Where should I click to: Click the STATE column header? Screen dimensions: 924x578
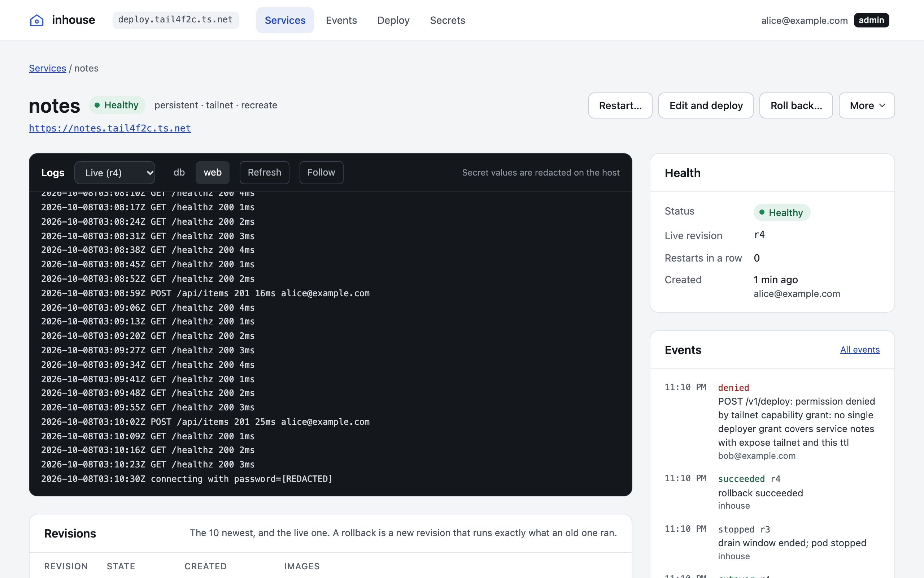point(121,566)
